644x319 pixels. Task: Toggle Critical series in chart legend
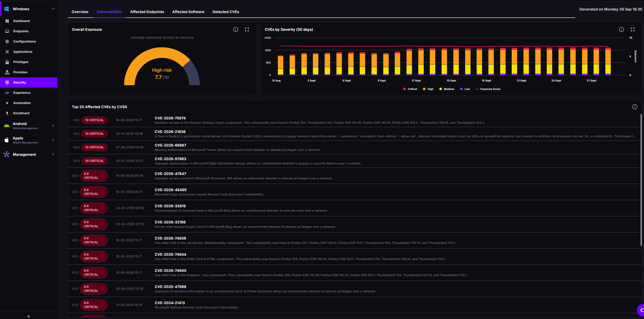coord(410,89)
